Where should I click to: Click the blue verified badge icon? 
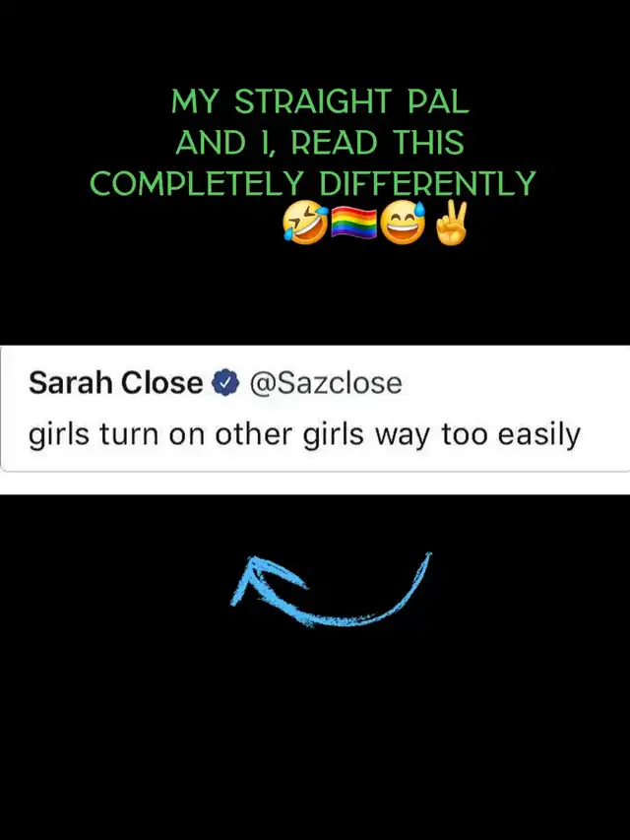pyautogui.click(x=225, y=382)
